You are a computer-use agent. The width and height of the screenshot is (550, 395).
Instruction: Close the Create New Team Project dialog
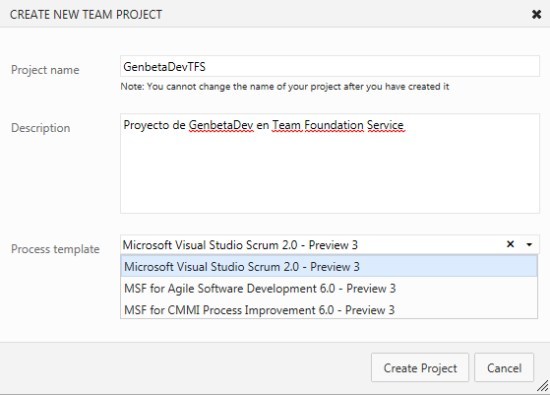pos(536,14)
